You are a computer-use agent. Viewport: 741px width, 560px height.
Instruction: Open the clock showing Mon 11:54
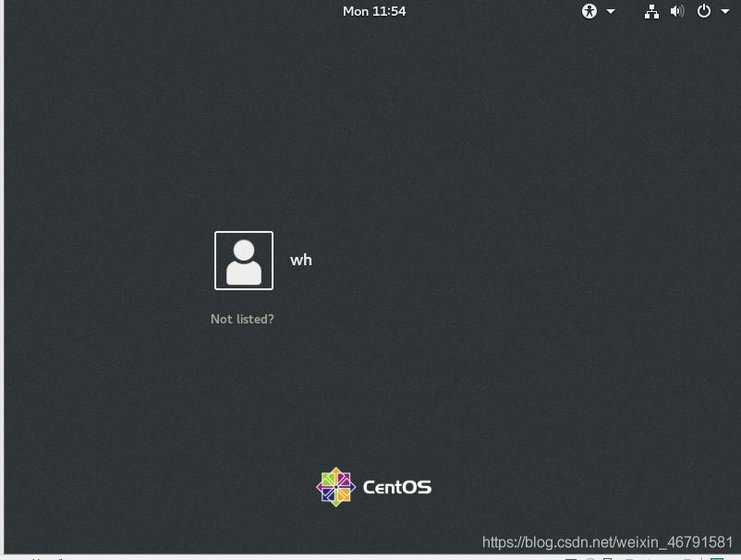(374, 11)
